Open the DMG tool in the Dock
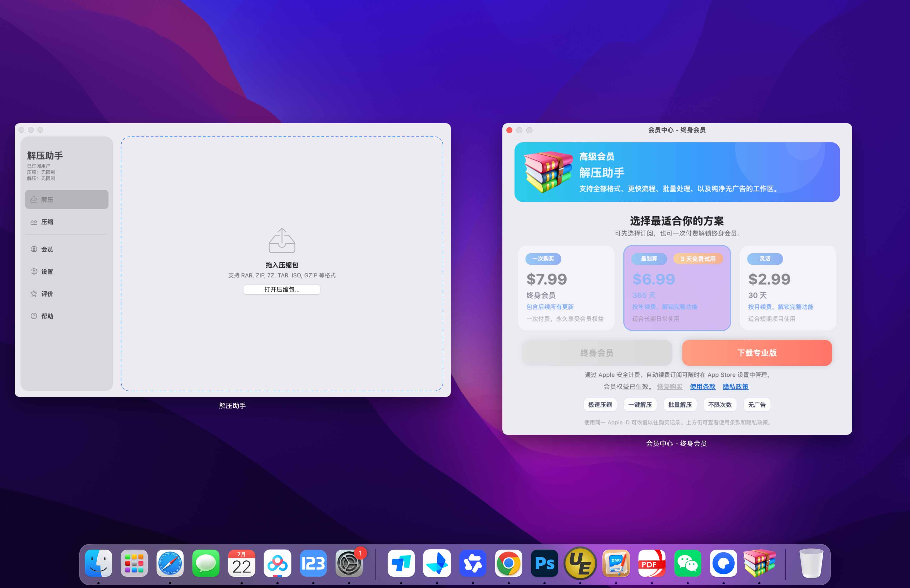Viewport: 910px width, 588px height. (616, 563)
